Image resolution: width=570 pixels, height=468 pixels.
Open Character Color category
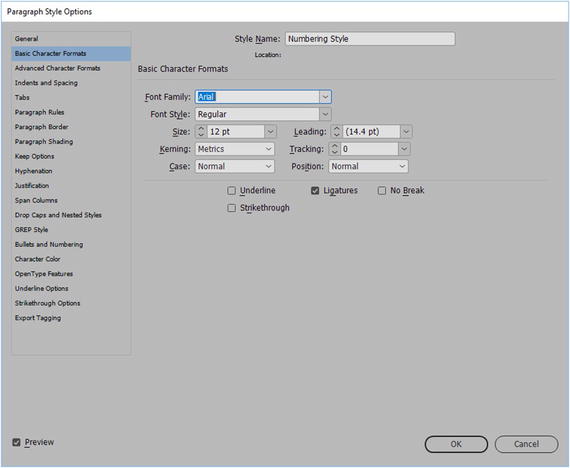pyautogui.click(x=37, y=259)
